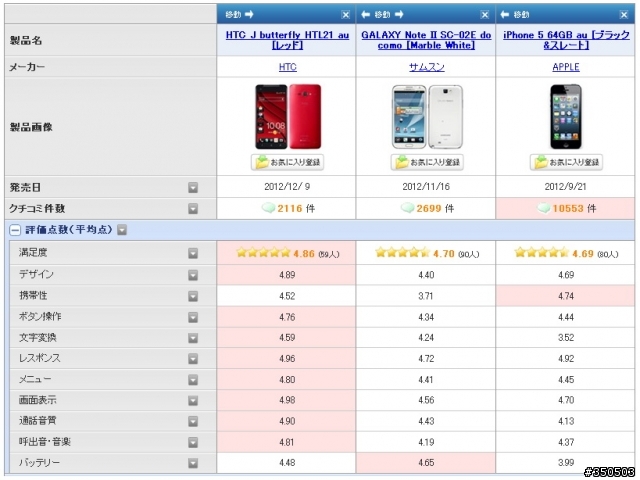Open sort dropdown for 発売日 row
The image size is (640, 480).
[193, 188]
